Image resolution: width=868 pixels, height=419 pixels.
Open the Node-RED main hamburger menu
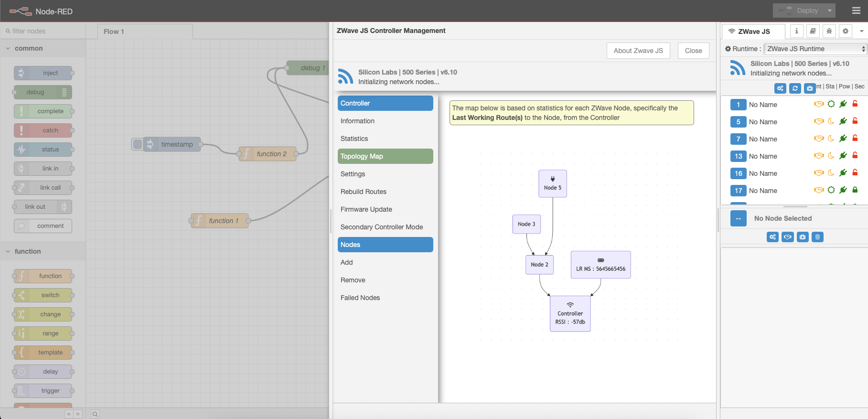coord(856,11)
